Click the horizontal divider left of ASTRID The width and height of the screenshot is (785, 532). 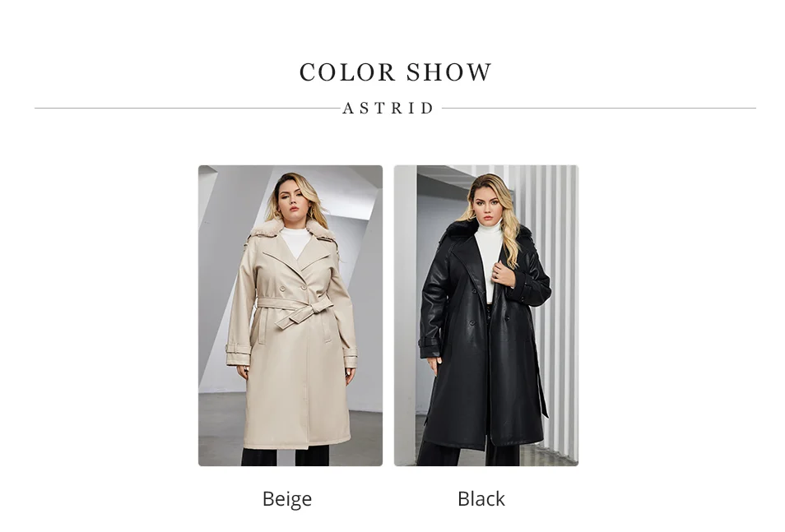[x=187, y=108]
